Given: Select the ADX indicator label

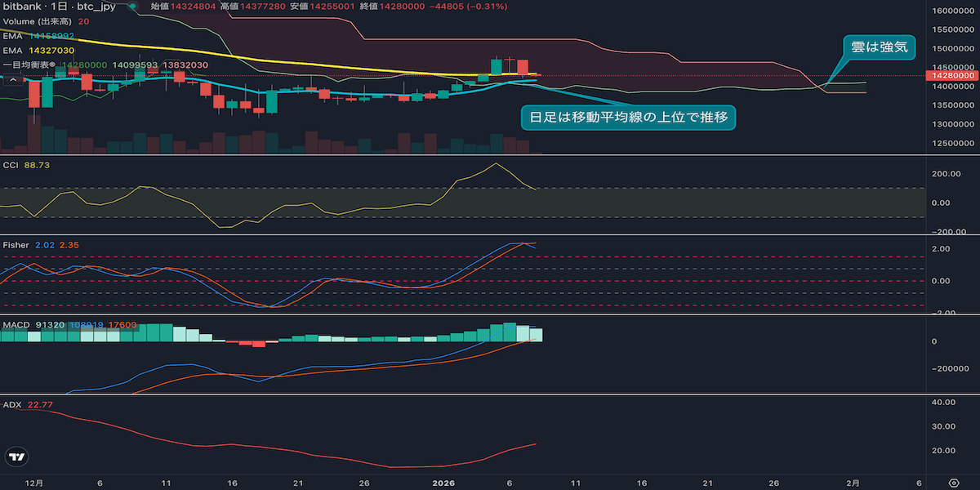Looking at the screenshot, I should coord(12,404).
